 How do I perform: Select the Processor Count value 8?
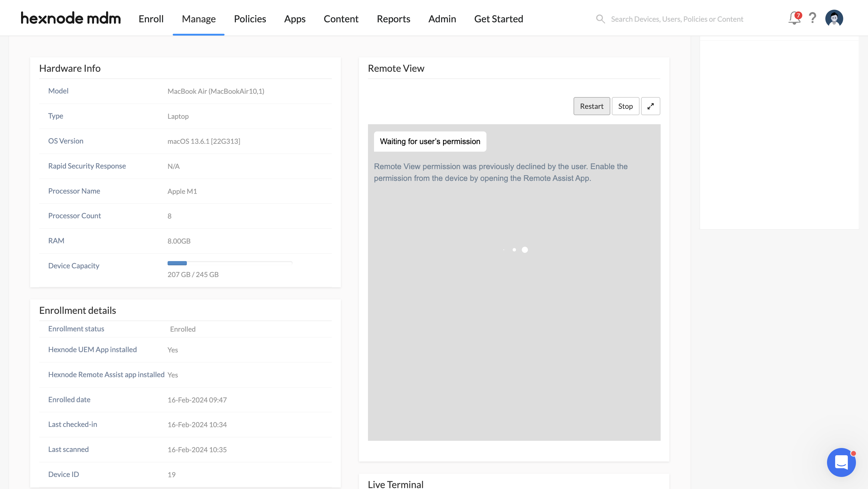(x=169, y=216)
